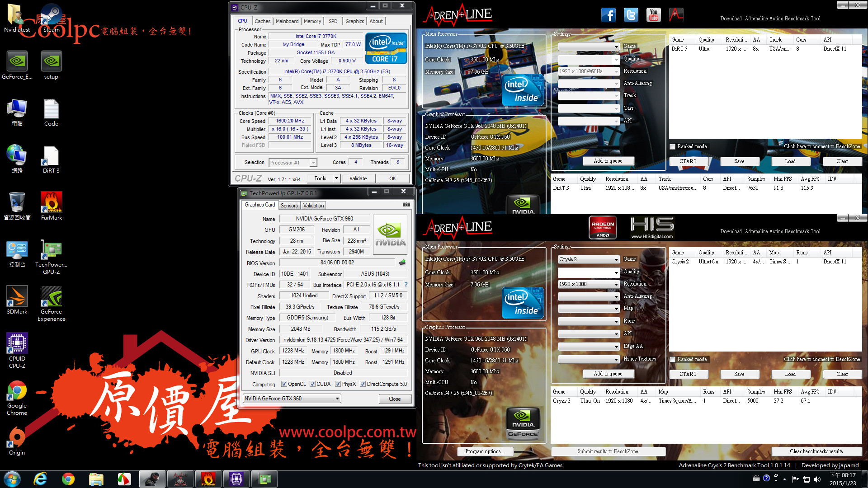Toggle the OpenCL checkbox in GPU-Z
This screenshot has height=488, width=868.
(x=284, y=384)
